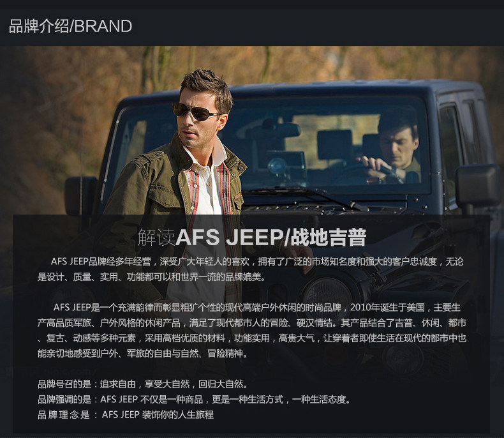Click the 解读AFS JEEP/战地吉普 title

point(251,238)
